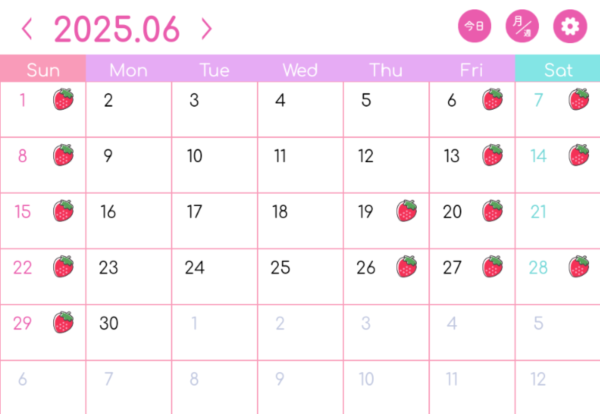
Task: Click the strawberry on Saturday June 7
Action: [x=579, y=99]
